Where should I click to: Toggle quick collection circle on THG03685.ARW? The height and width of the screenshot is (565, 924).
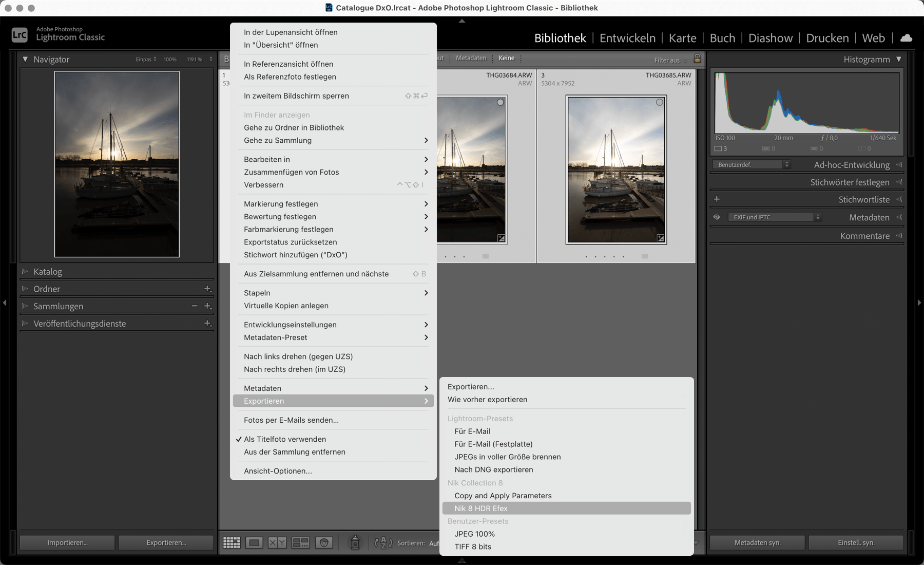660,102
